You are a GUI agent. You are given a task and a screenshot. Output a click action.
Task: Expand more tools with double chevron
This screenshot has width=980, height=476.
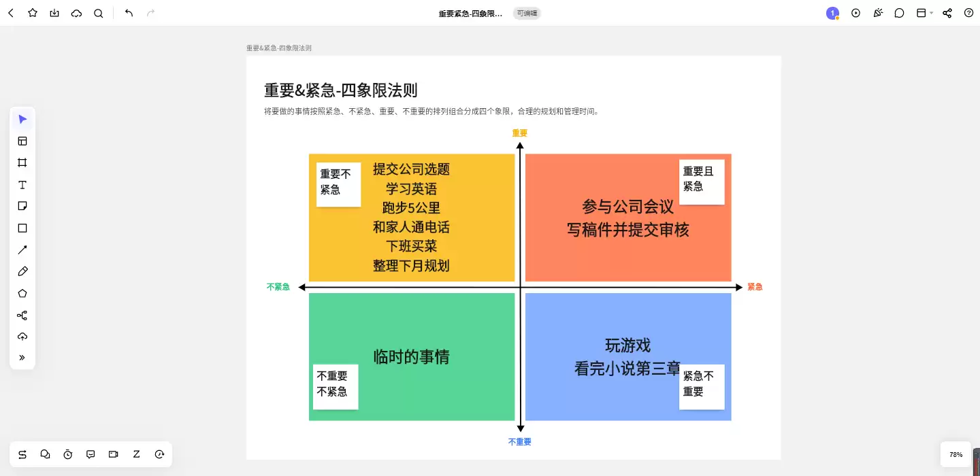22,358
